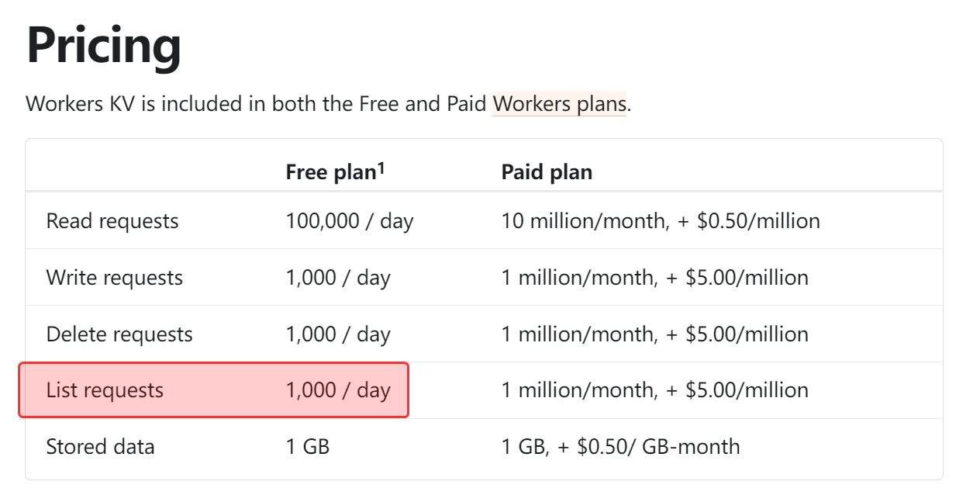Click the 1 GB free storage value
980x495 pixels.
point(308,447)
